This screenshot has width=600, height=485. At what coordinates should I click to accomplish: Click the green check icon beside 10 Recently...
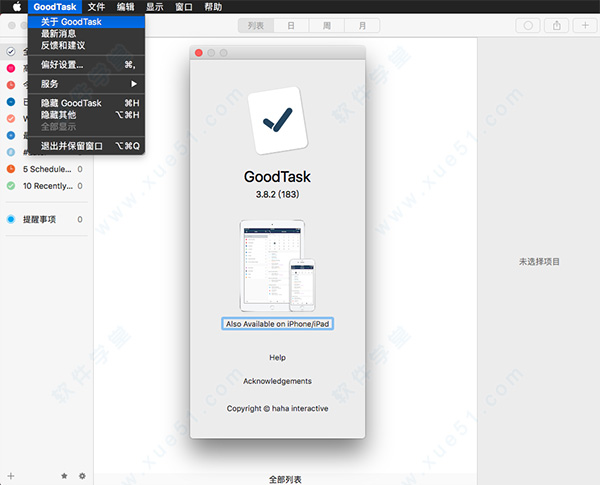tap(11, 186)
